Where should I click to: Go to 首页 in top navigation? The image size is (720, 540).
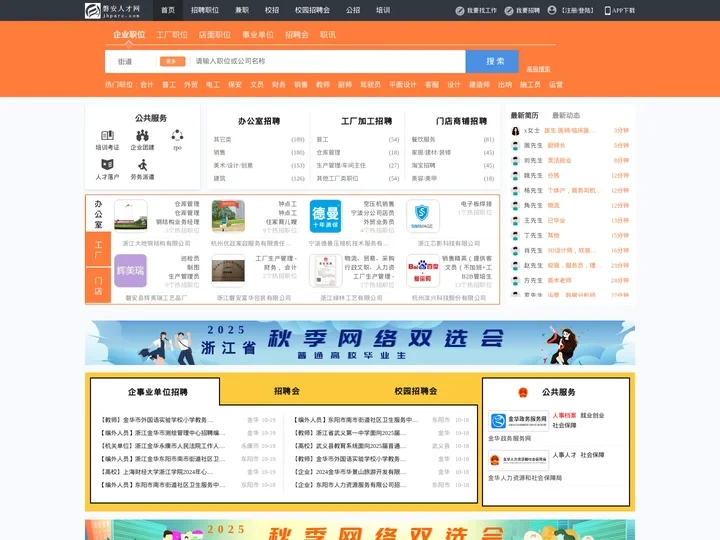pyautogui.click(x=168, y=10)
